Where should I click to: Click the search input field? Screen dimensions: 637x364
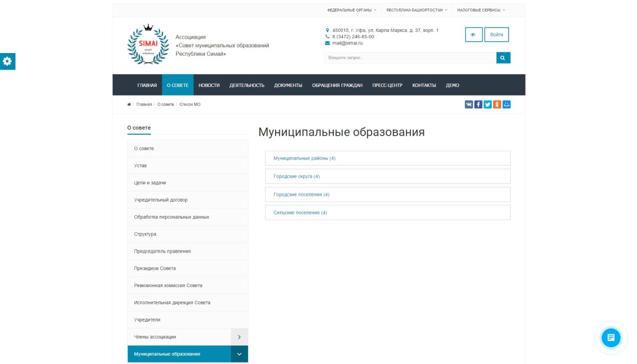[409, 57]
